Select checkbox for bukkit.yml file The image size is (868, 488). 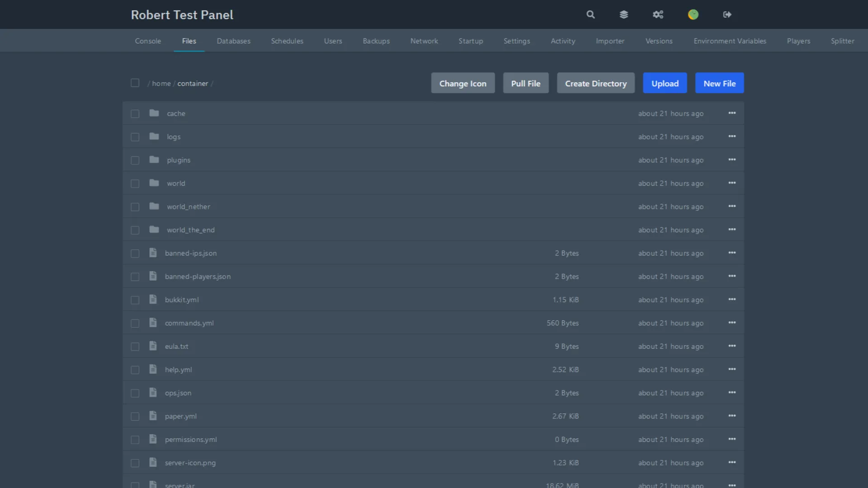pos(135,300)
